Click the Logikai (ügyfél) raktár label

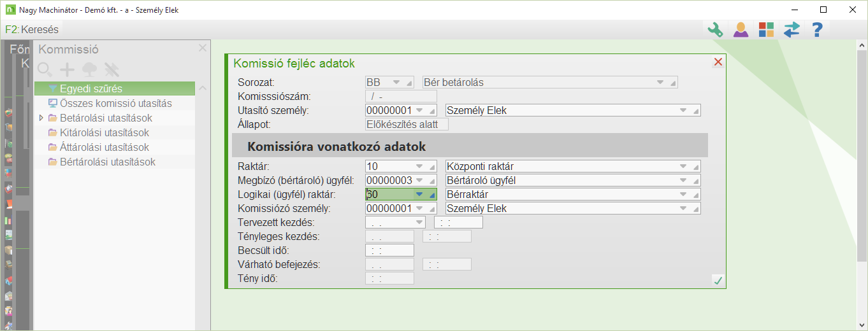point(286,195)
